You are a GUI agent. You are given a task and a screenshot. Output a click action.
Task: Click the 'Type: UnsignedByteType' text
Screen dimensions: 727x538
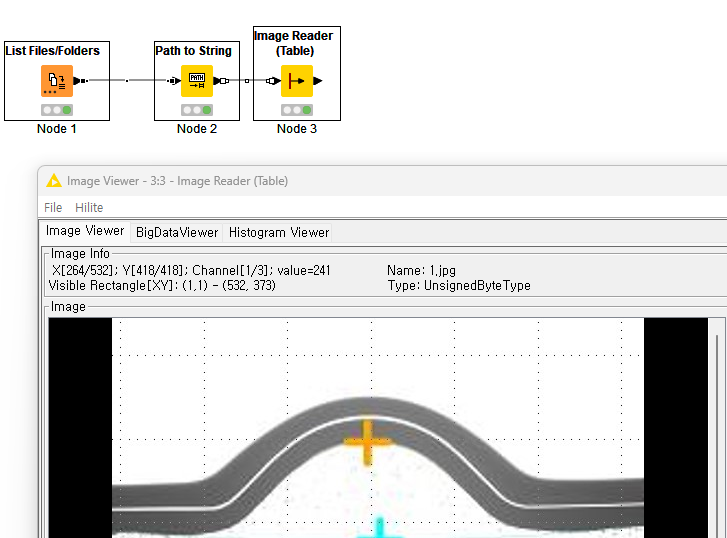coord(459,285)
